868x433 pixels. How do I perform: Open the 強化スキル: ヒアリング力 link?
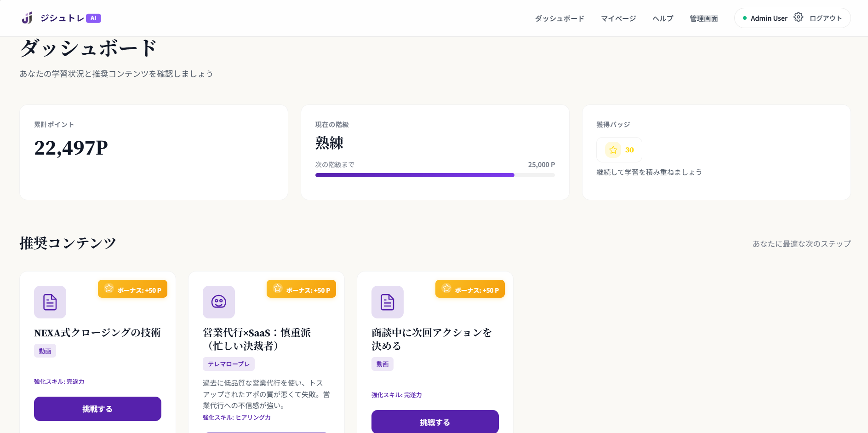[236, 417]
